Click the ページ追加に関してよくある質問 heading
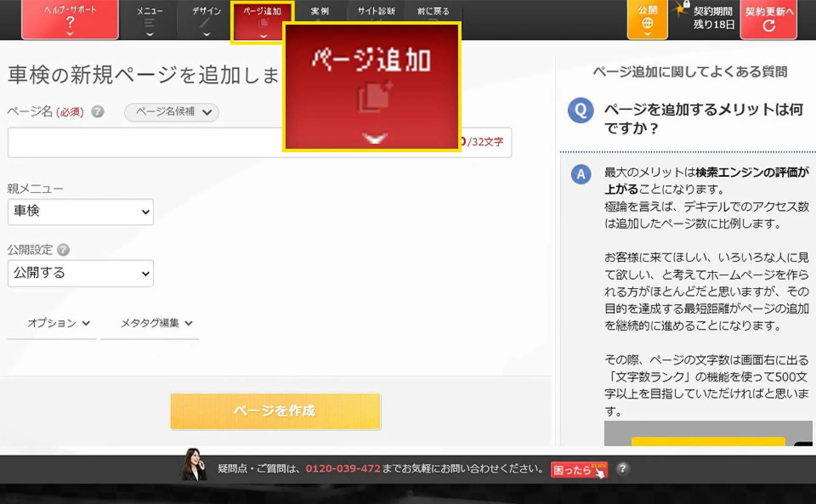The height and width of the screenshot is (504, 816). tap(690, 72)
